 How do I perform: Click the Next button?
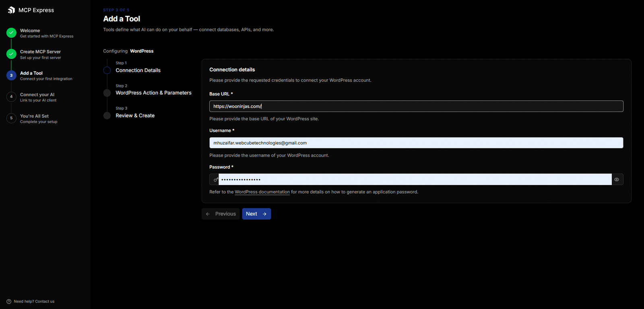coord(256,214)
